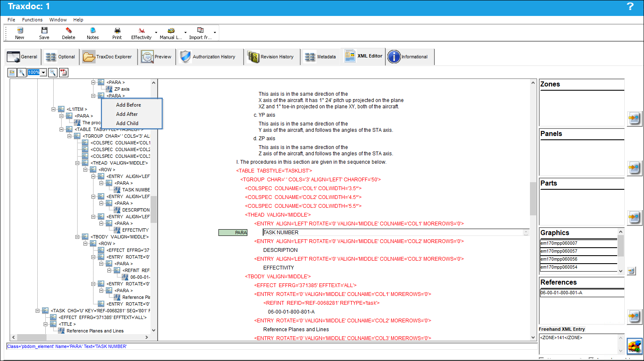Open the 100% zoom level dropdown
The width and height of the screenshot is (644, 361).
coord(43,73)
